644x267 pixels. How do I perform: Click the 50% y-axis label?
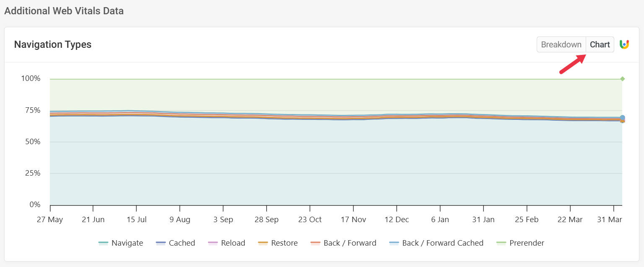point(32,142)
